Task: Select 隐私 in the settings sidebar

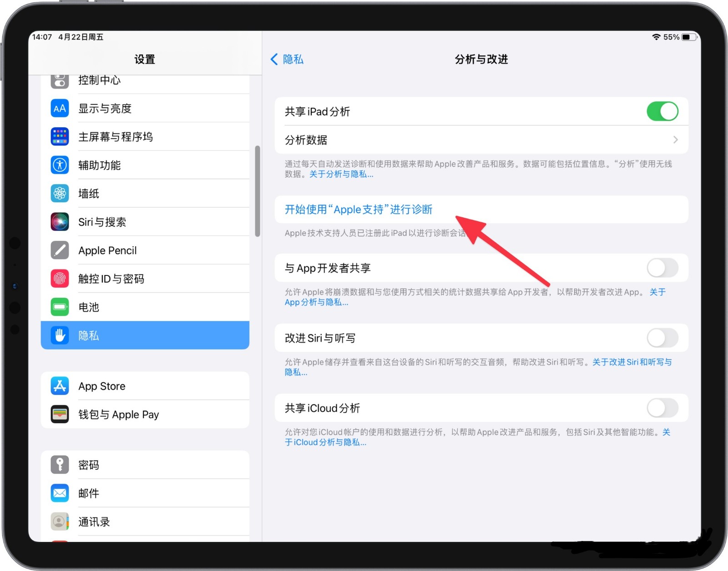Action: coord(145,336)
